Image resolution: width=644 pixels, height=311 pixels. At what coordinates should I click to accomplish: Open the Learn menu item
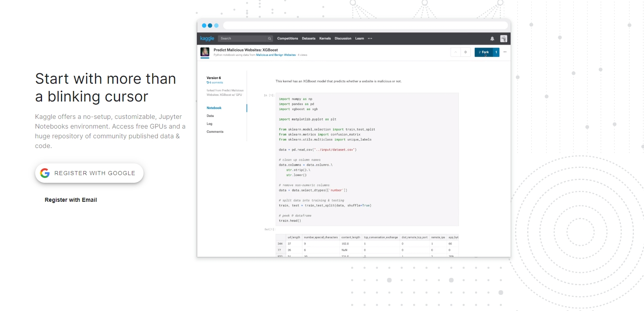click(359, 38)
